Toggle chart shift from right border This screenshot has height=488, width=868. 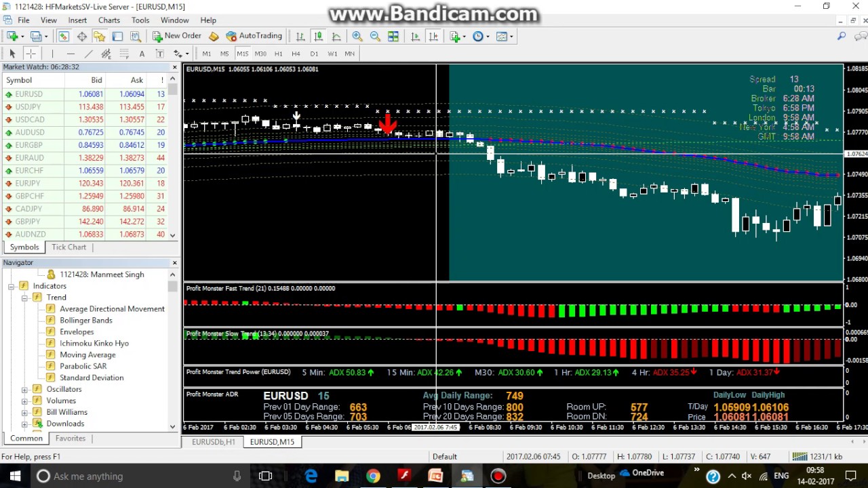point(433,36)
